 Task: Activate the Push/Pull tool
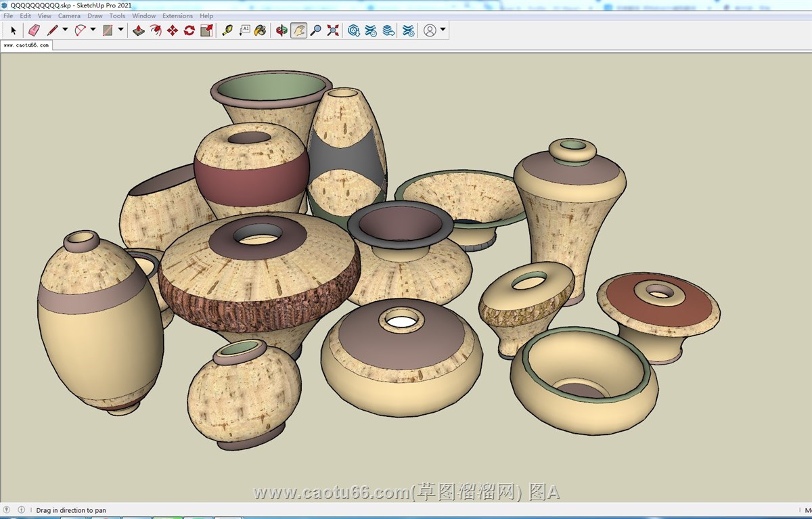(139, 30)
